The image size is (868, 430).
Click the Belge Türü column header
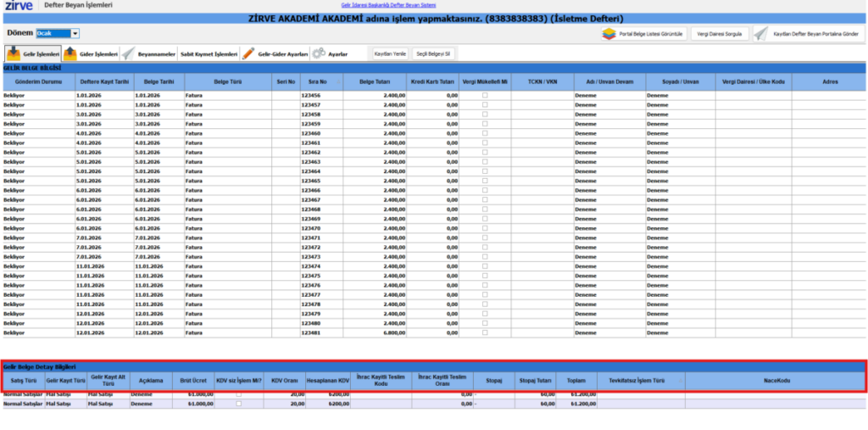pyautogui.click(x=228, y=81)
